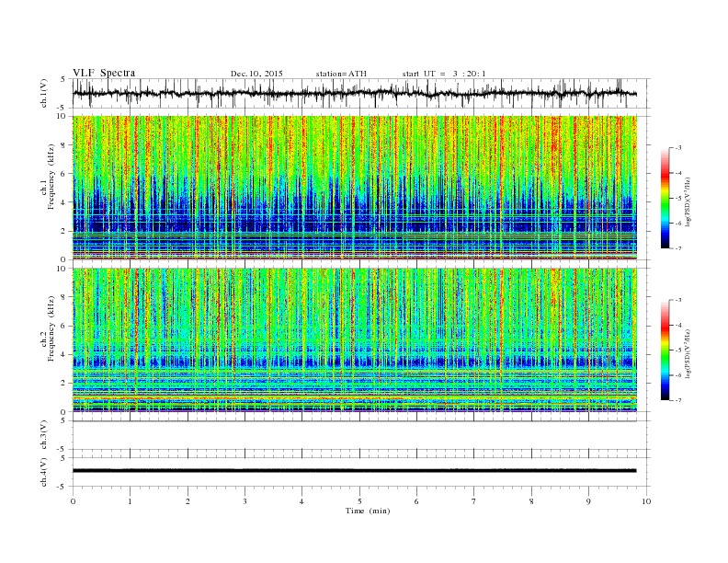
Task: Click the ch.4 voltage waveform trace
Action: (x=354, y=471)
